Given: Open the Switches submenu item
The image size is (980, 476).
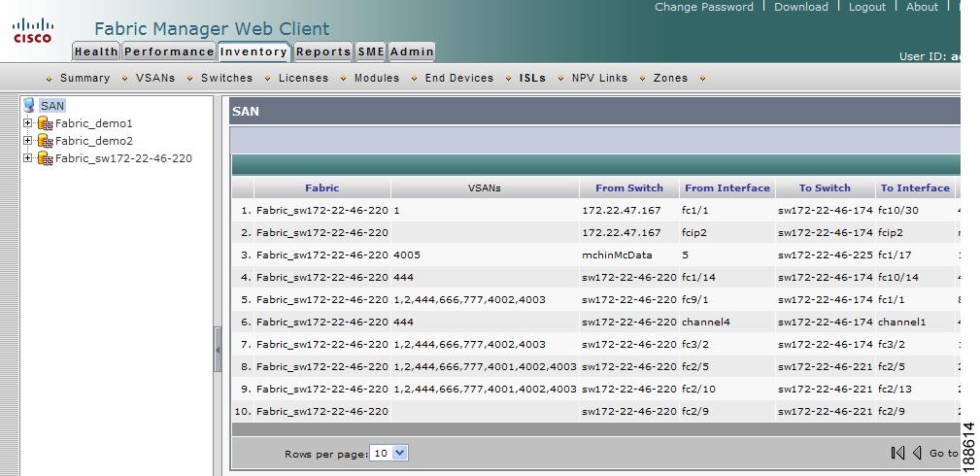Looking at the screenshot, I should coord(227,78).
